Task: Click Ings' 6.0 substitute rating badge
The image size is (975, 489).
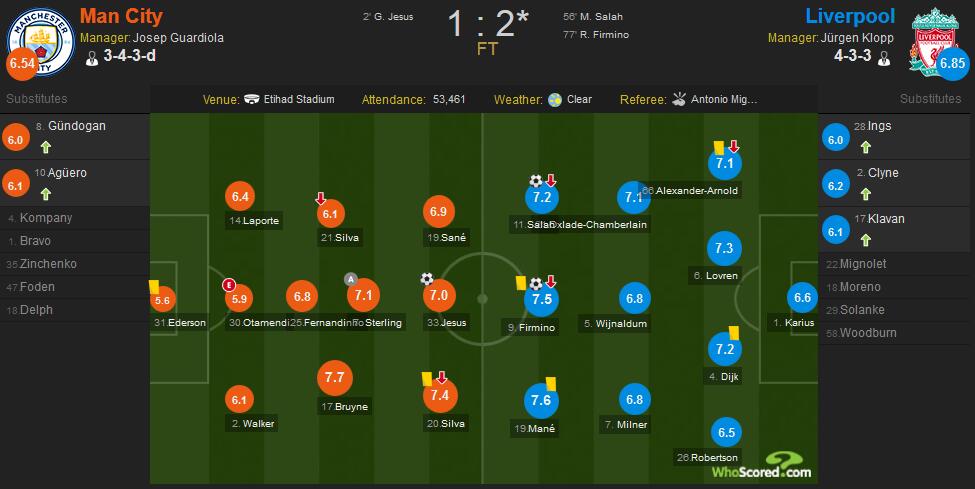Action: [836, 139]
